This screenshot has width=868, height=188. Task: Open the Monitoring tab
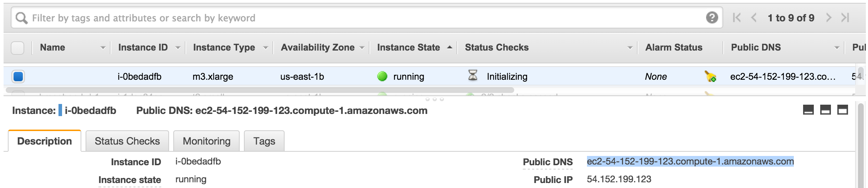coord(206,141)
